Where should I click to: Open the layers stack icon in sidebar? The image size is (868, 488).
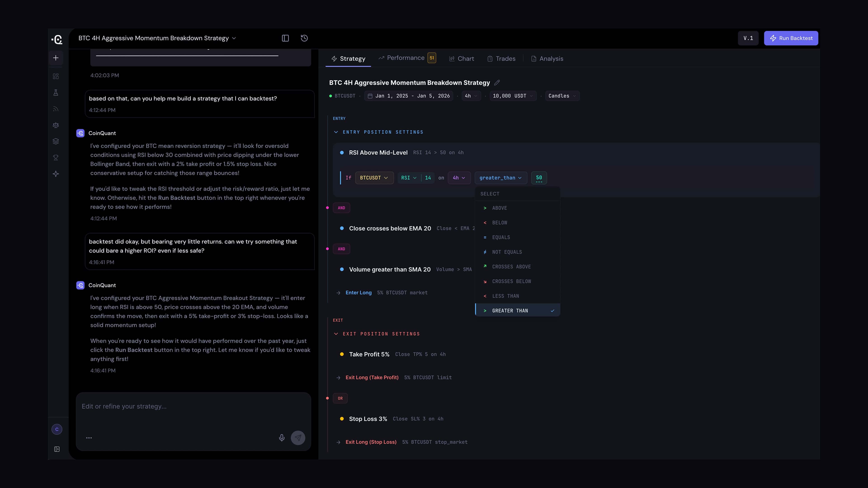coord(56,141)
